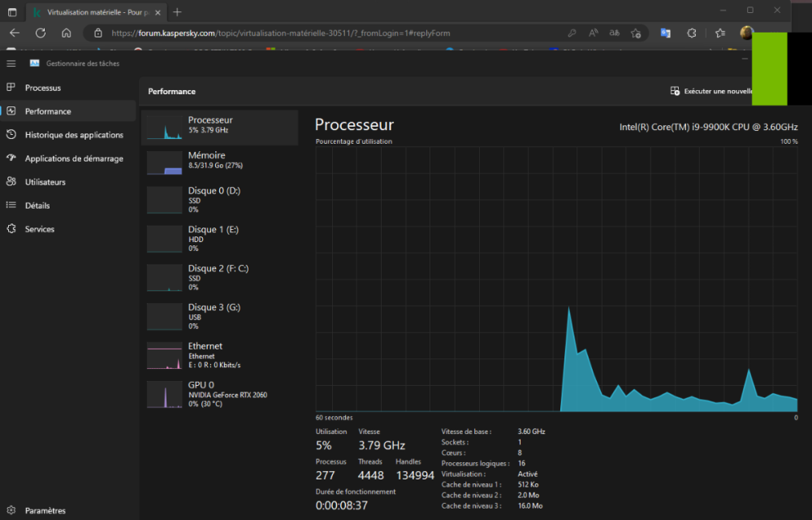
Task: Select the Mémoire performance graph
Action: coord(219,160)
